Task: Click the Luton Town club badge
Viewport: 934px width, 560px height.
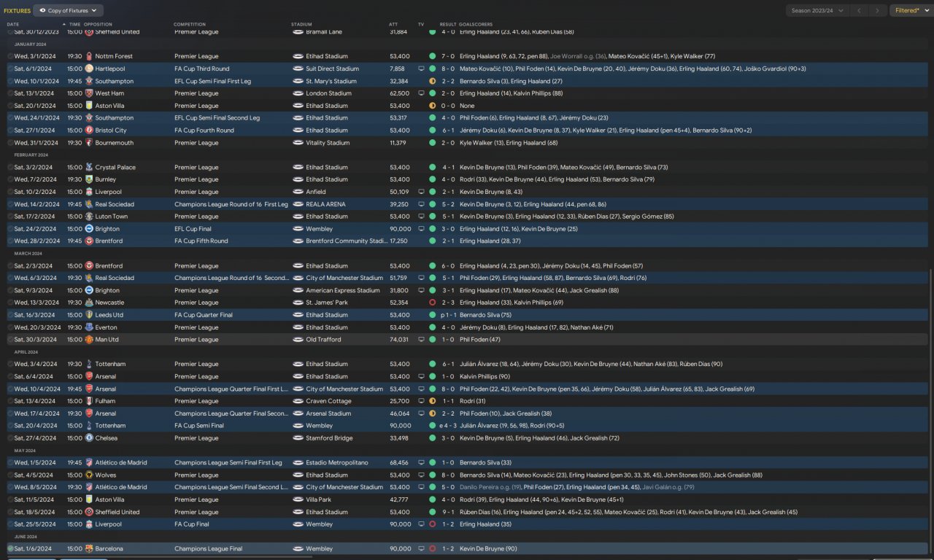Action: [89, 217]
